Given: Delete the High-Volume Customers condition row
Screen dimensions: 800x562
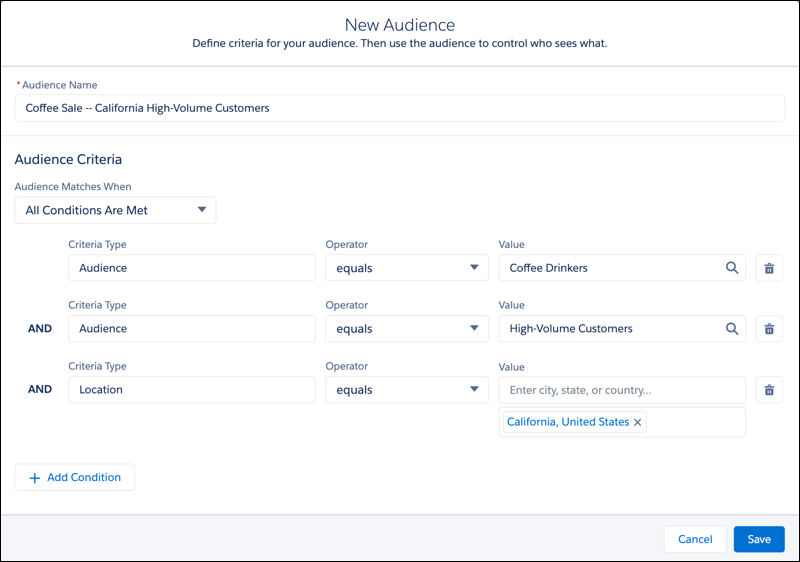Looking at the screenshot, I should click(x=769, y=328).
